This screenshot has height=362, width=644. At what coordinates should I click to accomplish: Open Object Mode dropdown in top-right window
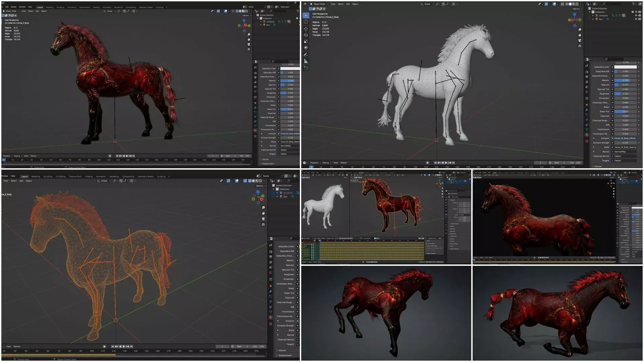[319, 4]
